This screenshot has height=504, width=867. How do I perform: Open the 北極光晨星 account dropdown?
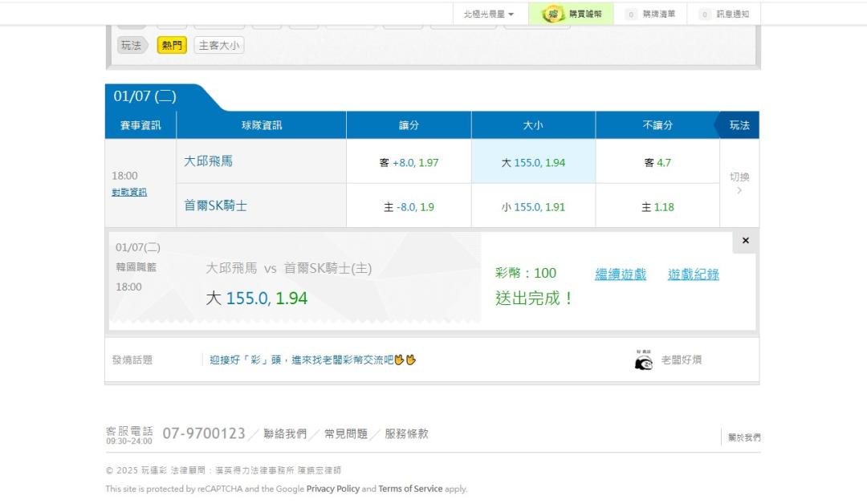[490, 14]
